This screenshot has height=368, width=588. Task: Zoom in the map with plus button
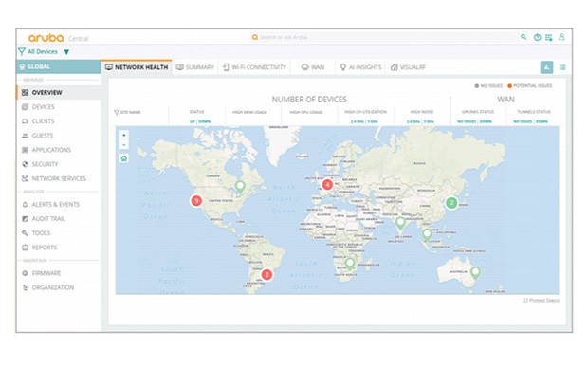(123, 135)
